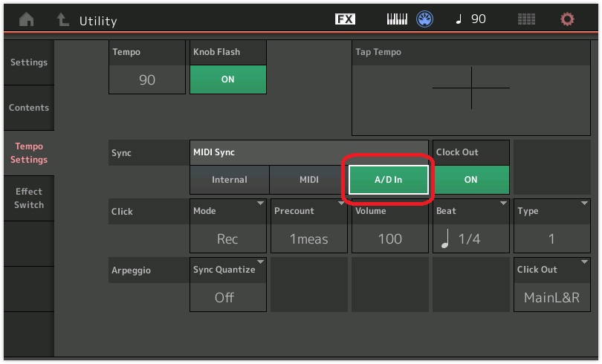Toggle Clock Out ON button

point(471,179)
